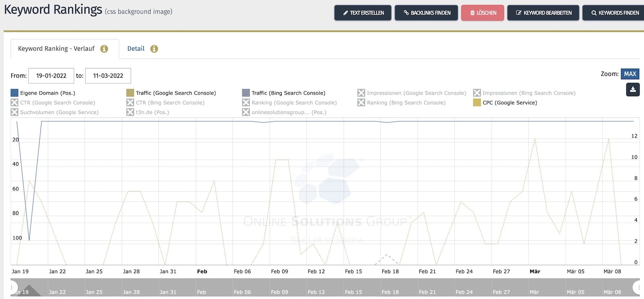Show Suchvolumen (Google Service) series

click(55, 112)
